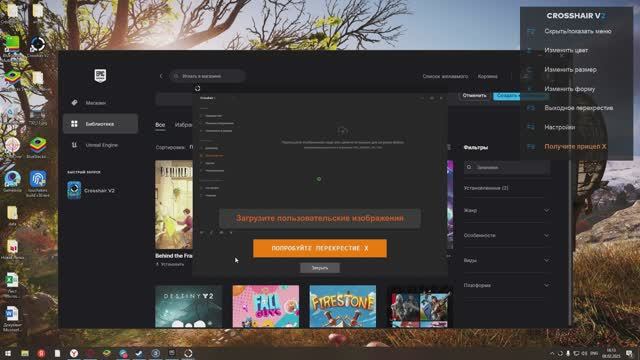This screenshot has width=640, height=360.
Task: Launch Crosshair V2 from quick launch
Action: click(92, 191)
